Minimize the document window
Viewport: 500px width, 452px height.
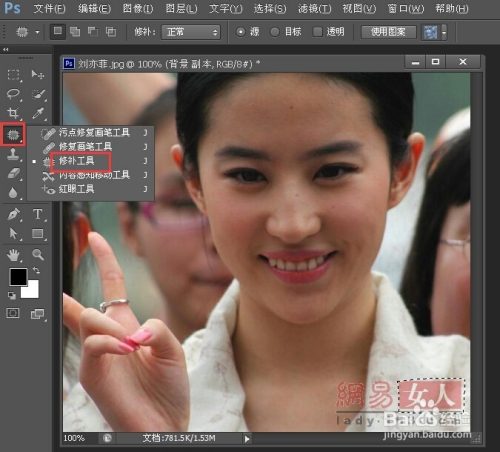coord(415,62)
